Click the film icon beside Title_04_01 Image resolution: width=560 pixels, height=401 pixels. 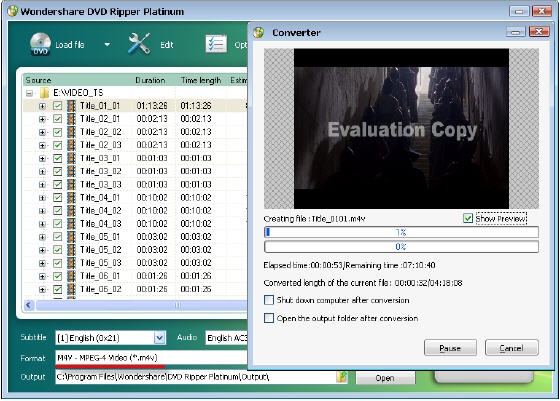point(71,197)
